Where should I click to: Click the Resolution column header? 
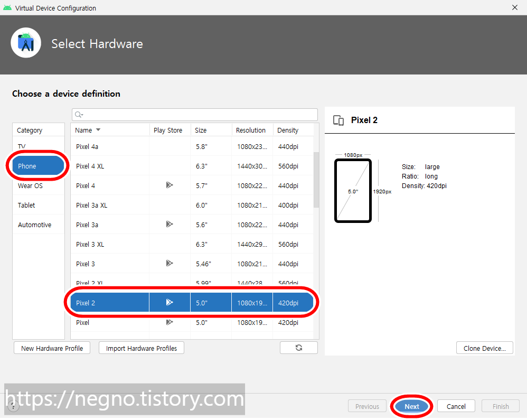(x=252, y=130)
